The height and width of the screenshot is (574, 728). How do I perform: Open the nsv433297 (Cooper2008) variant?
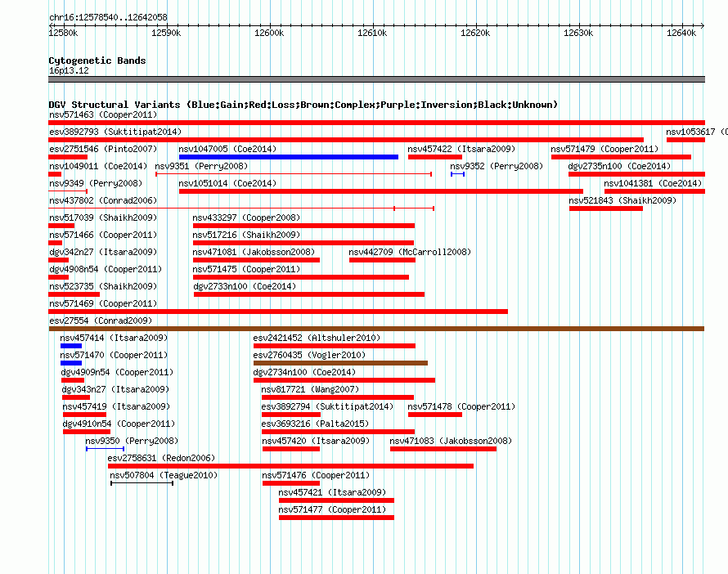click(246, 217)
